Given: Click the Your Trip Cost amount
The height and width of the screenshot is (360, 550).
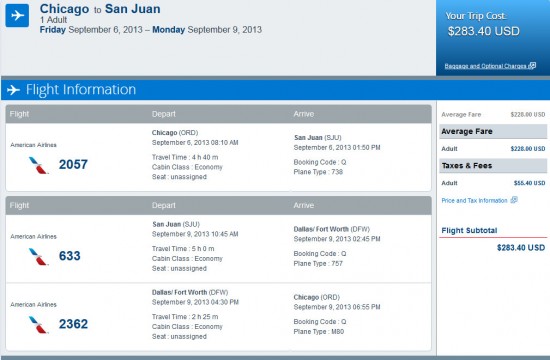Looking at the screenshot, I should click(x=483, y=31).
